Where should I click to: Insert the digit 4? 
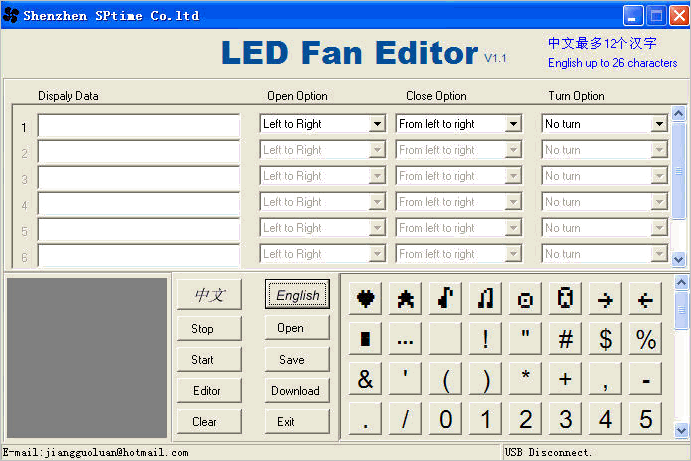(x=606, y=418)
